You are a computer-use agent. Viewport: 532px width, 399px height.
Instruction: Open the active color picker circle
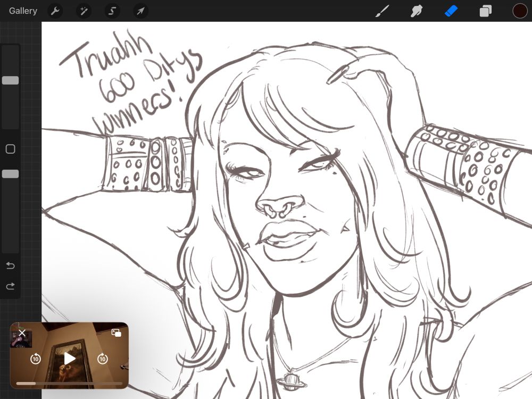pos(519,11)
